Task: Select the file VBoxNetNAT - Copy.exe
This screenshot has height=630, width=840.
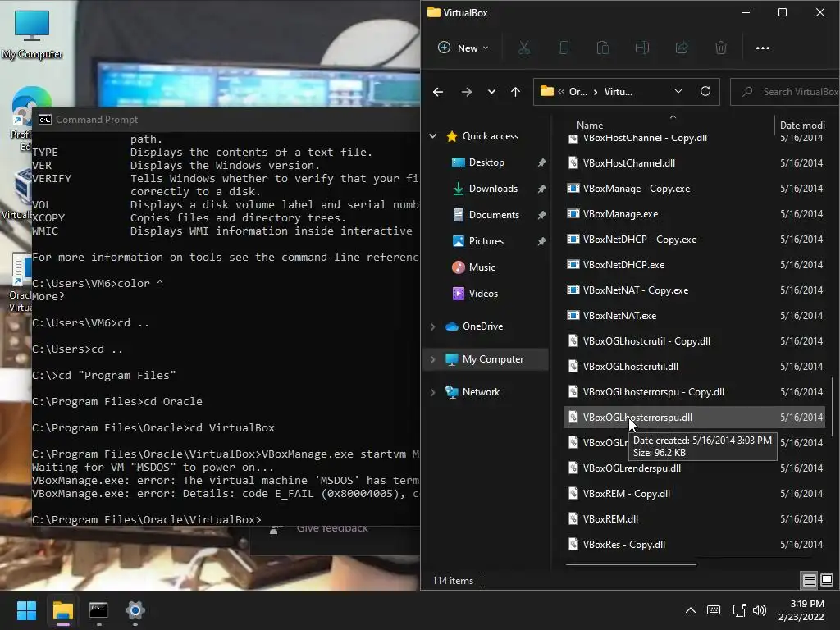Action: click(636, 290)
